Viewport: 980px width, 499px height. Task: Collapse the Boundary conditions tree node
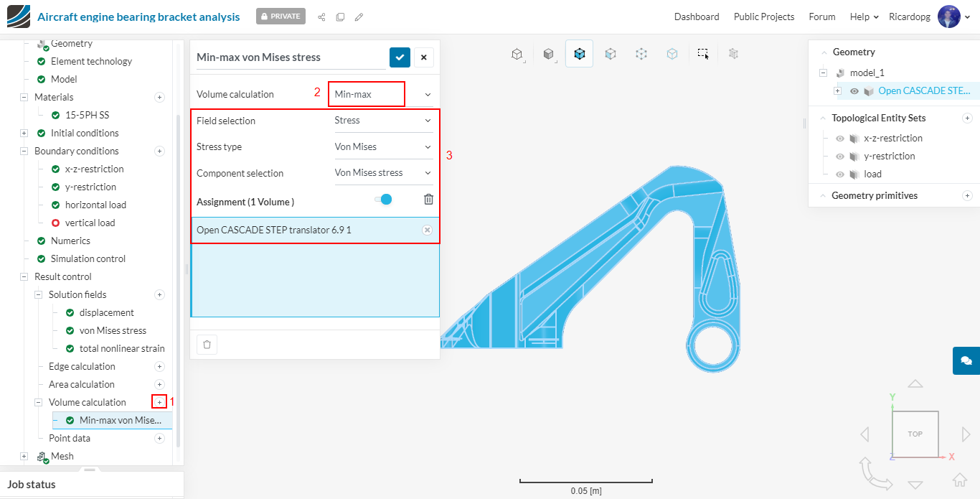25,151
